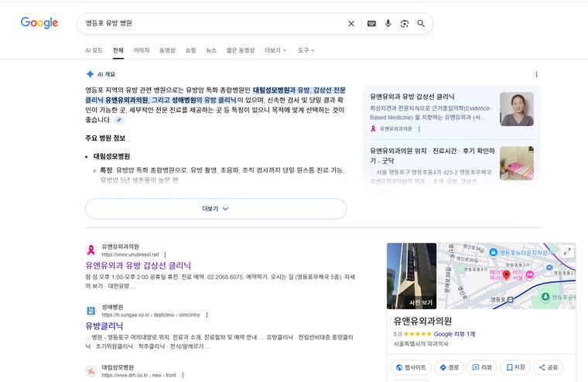Viewport: 588px width, 382px height.
Task: Select the 전체 tab
Action: 118,50
